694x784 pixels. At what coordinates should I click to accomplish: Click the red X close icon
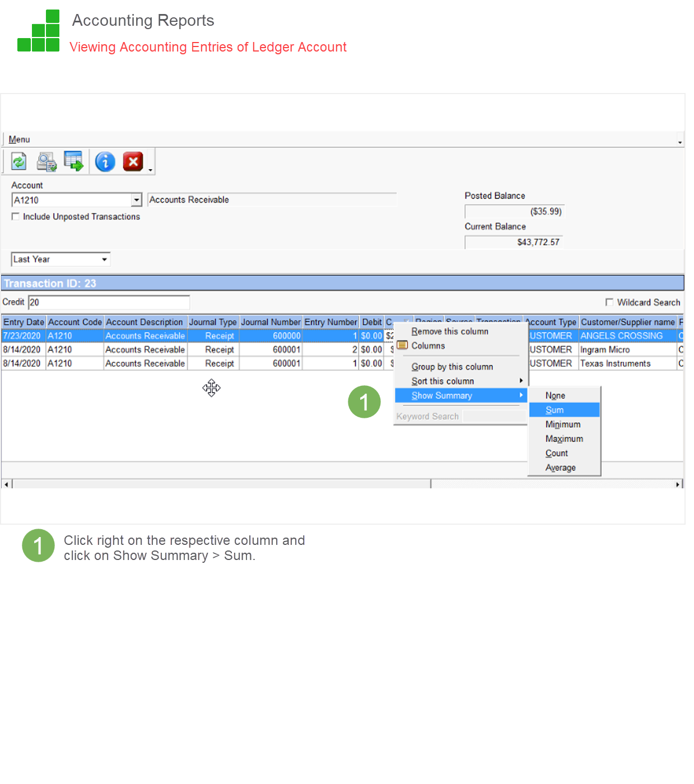[x=133, y=162]
